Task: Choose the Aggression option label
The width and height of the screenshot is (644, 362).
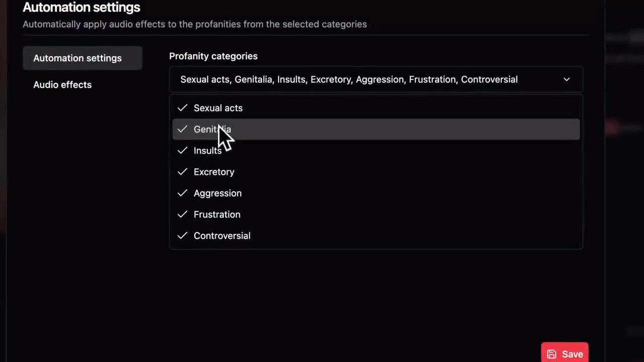Action: click(x=217, y=193)
